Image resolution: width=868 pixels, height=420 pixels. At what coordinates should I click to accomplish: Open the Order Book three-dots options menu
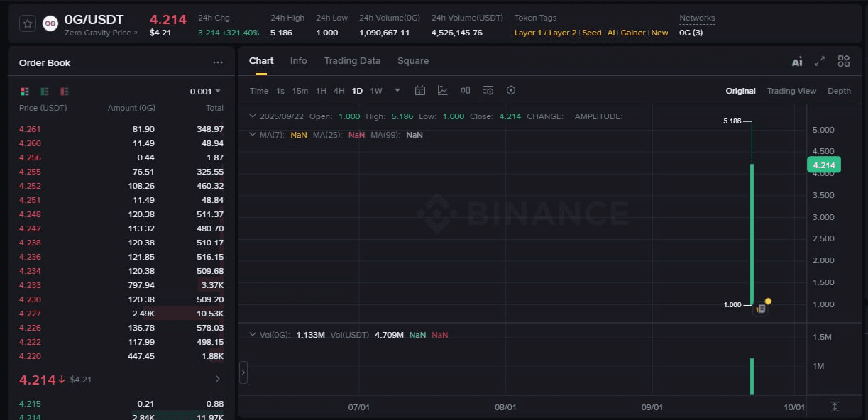(218, 62)
